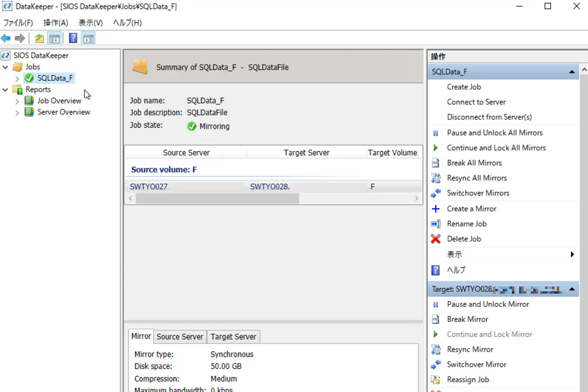Open the 表示 submenu arrow
The width and height of the screenshot is (588, 392).
pos(572,254)
